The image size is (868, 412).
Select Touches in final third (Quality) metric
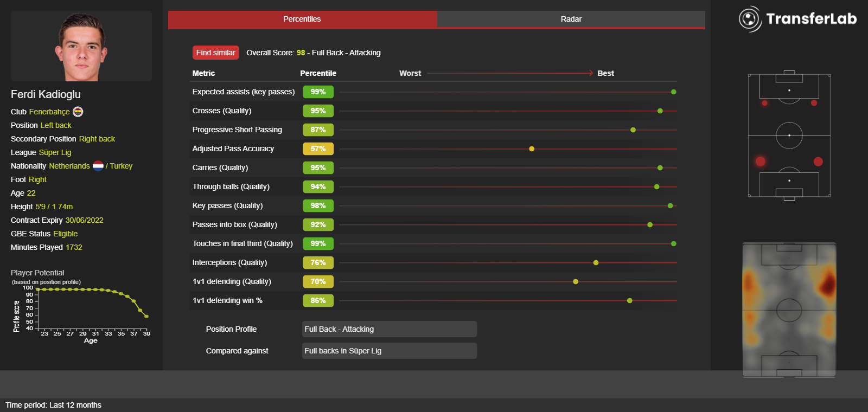pos(242,243)
